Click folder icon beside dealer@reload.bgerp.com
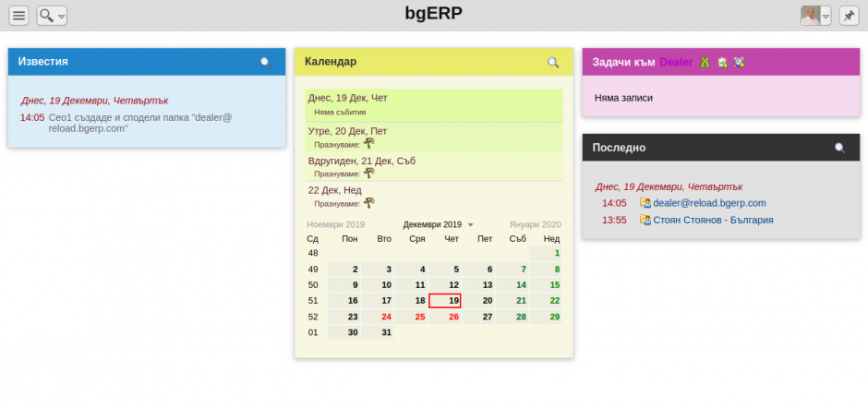This screenshot has width=868, height=408. tap(645, 203)
